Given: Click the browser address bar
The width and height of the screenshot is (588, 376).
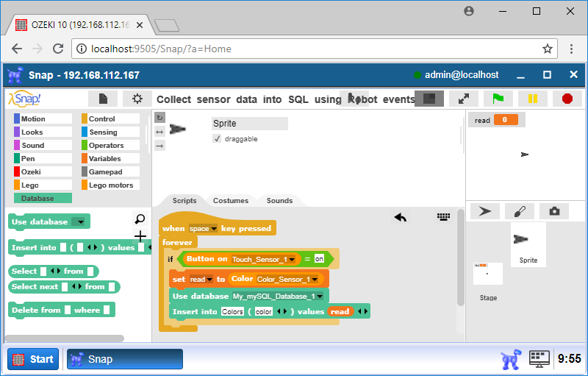Looking at the screenshot, I should [x=315, y=49].
